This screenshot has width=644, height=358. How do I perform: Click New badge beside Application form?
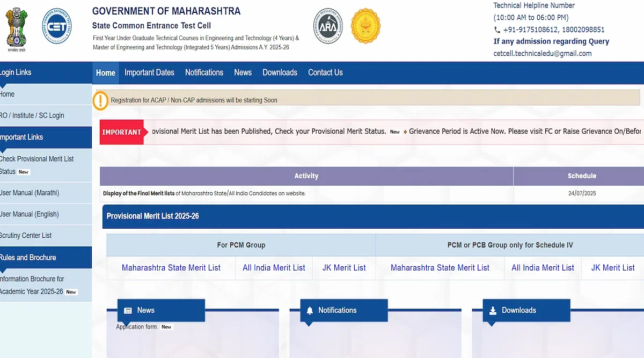167,327
